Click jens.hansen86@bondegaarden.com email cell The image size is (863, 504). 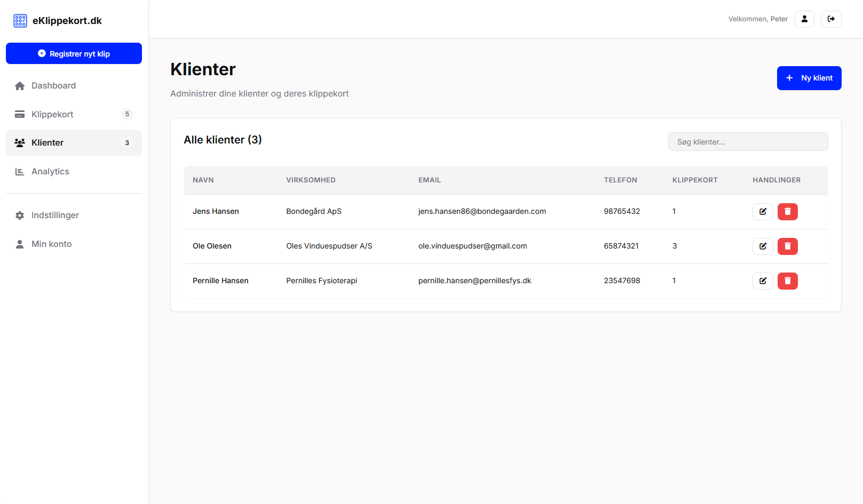pos(482,212)
